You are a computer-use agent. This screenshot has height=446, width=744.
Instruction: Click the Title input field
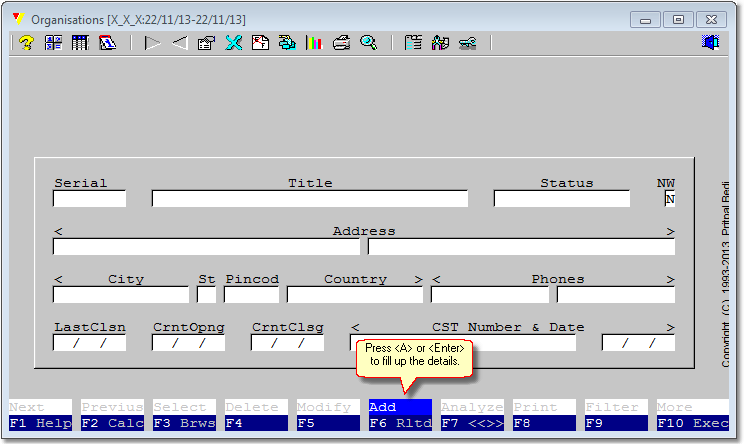(x=309, y=198)
